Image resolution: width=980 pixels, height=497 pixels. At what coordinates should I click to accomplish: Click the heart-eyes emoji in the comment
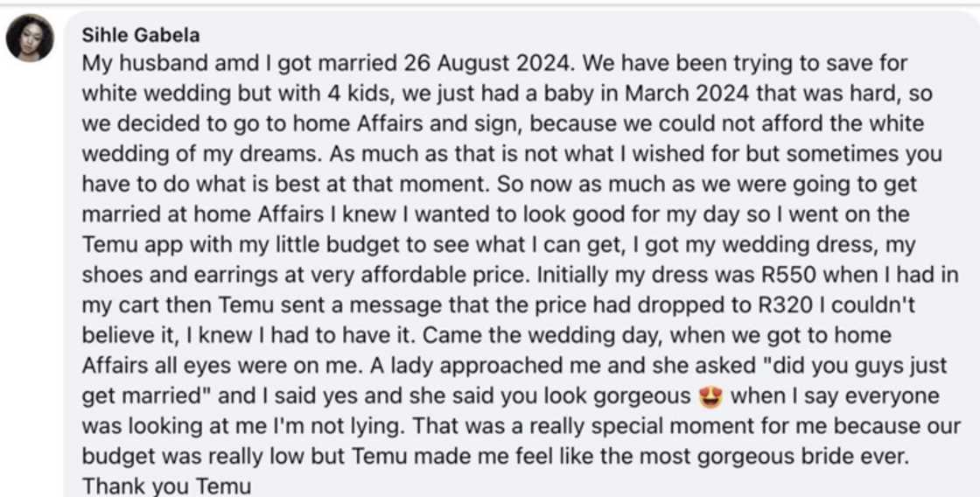(710, 396)
